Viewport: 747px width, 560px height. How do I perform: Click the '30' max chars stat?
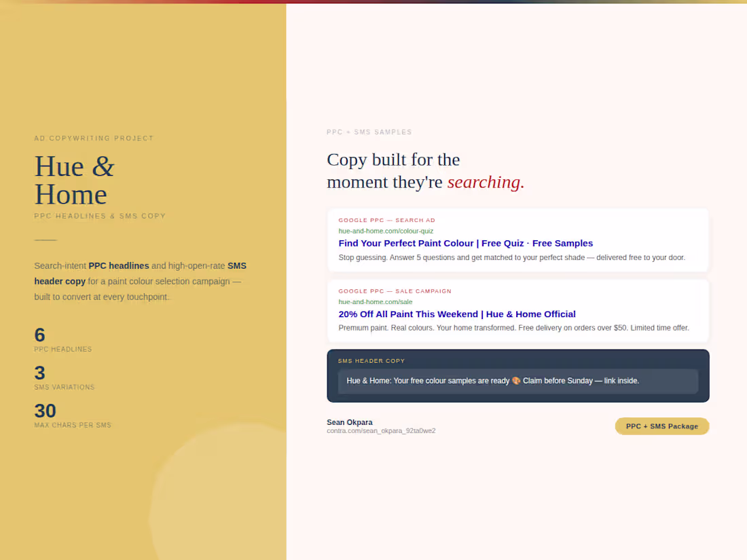[45, 411]
